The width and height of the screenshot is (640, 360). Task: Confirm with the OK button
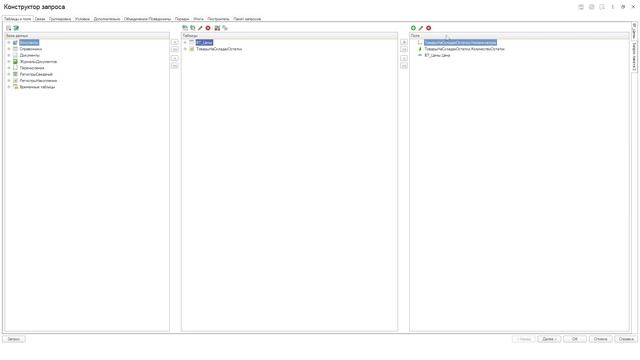[x=575, y=339]
